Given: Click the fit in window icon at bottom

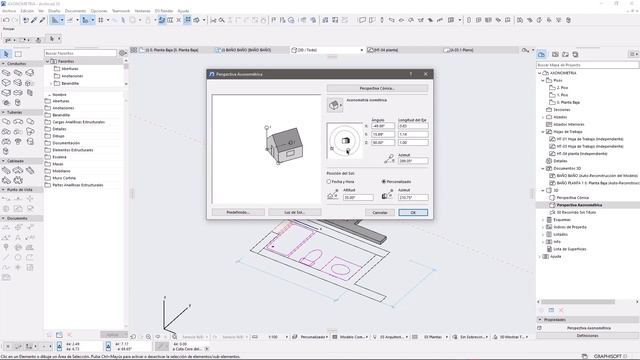Looking at the screenshot, I should [x=174, y=337].
